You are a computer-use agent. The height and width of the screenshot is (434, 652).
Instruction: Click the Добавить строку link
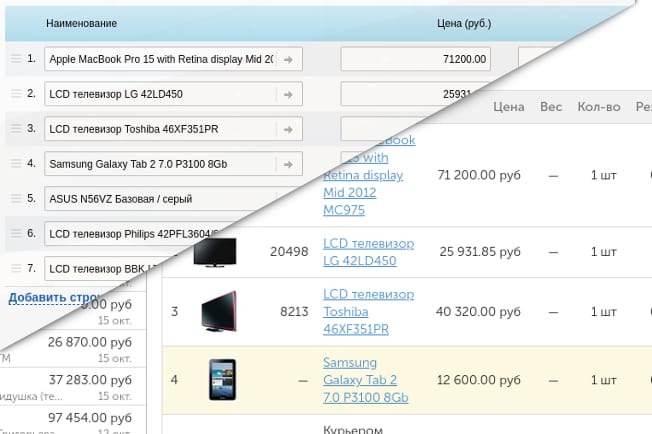(54, 298)
